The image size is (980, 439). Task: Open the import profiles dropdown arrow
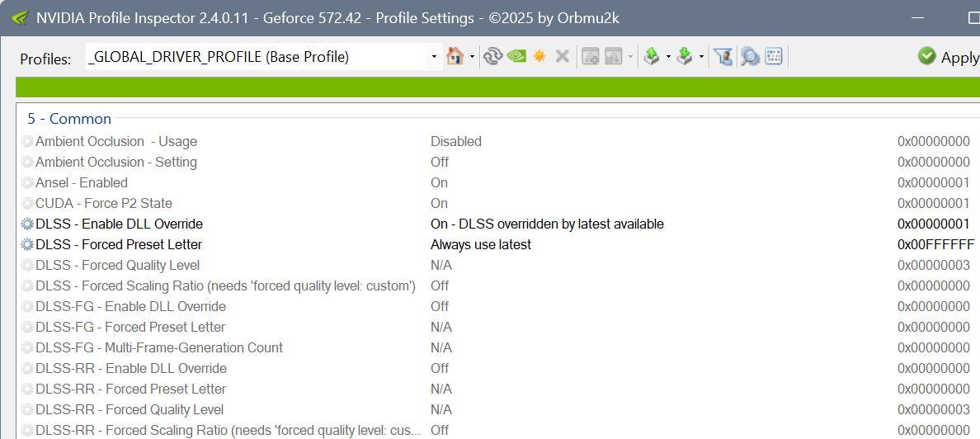pos(701,57)
